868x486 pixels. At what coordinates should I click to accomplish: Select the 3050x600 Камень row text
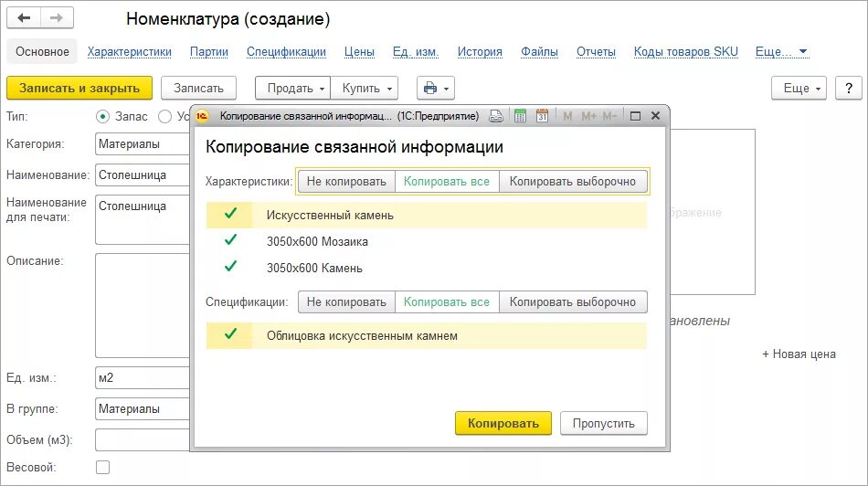coord(314,269)
